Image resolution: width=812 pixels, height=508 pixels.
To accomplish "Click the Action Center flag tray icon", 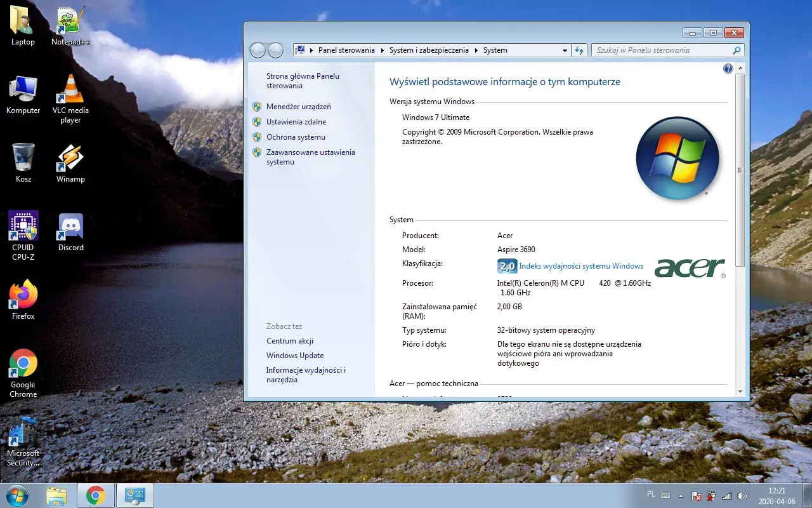I will click(x=697, y=496).
